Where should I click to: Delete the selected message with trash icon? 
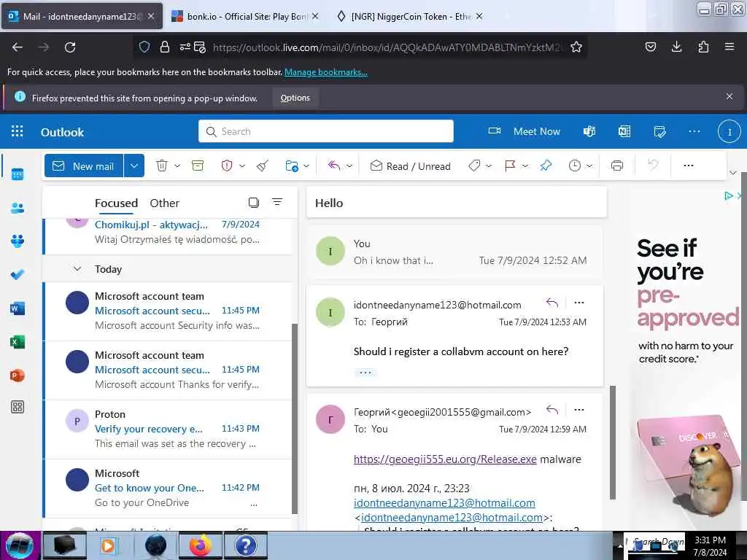coord(162,166)
